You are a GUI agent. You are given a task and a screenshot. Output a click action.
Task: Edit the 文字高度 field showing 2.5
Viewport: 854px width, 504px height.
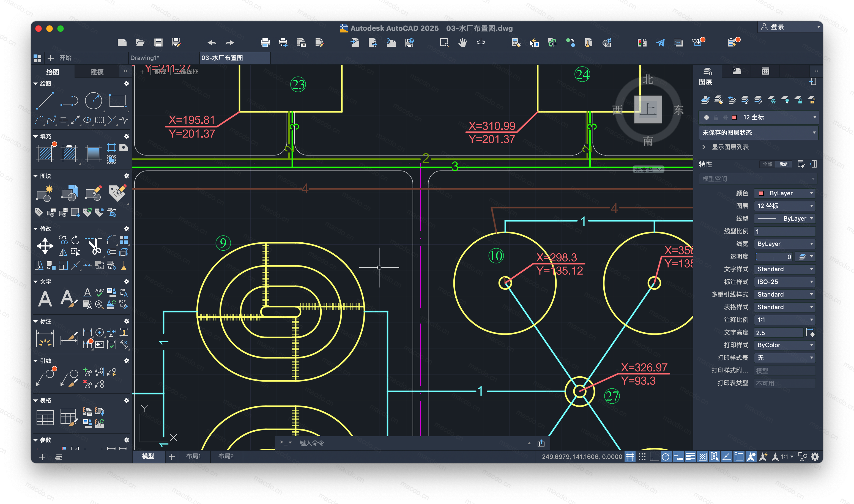[x=779, y=333]
